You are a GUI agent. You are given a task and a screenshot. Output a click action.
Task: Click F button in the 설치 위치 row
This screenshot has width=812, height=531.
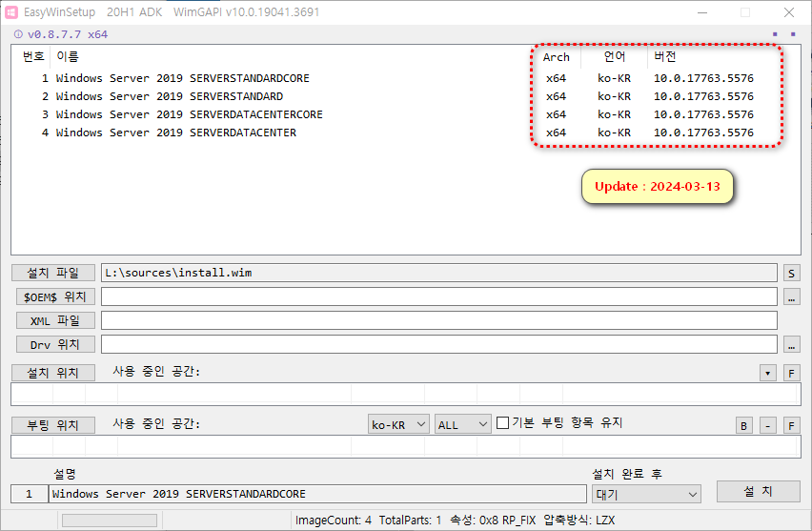[x=791, y=373]
